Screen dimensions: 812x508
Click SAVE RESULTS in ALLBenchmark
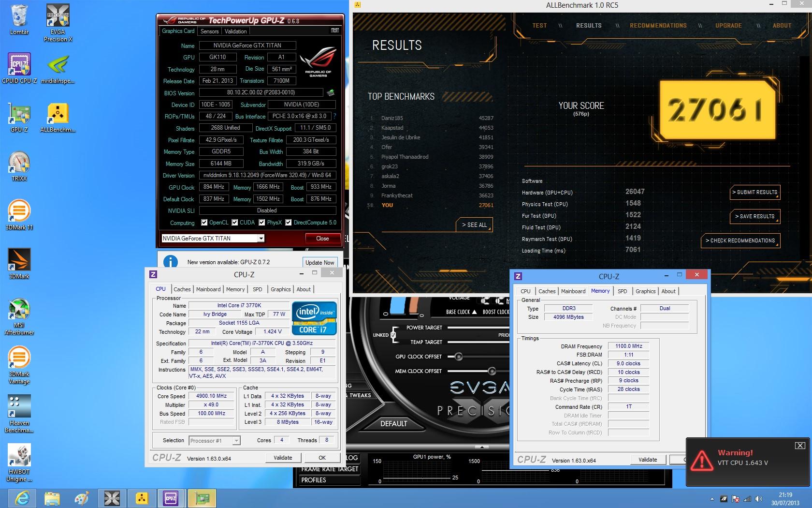(x=755, y=216)
